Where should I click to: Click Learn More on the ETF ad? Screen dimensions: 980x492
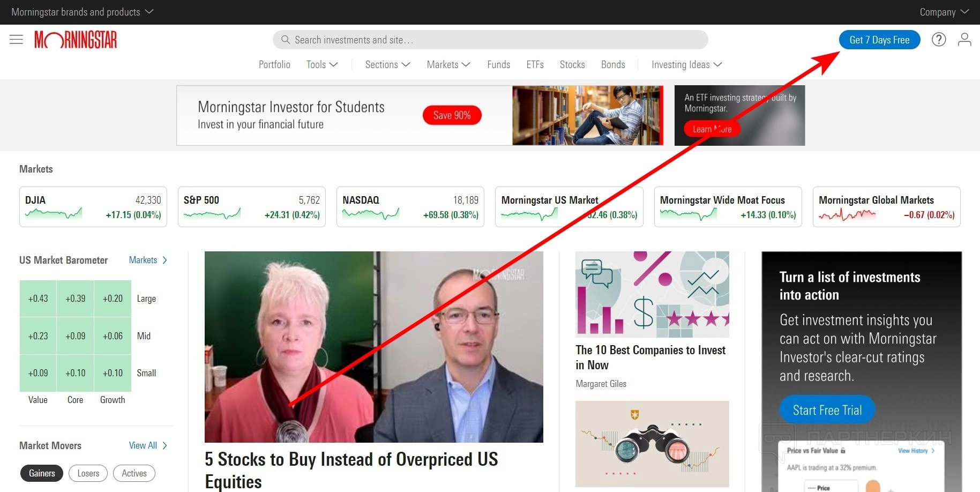712,129
